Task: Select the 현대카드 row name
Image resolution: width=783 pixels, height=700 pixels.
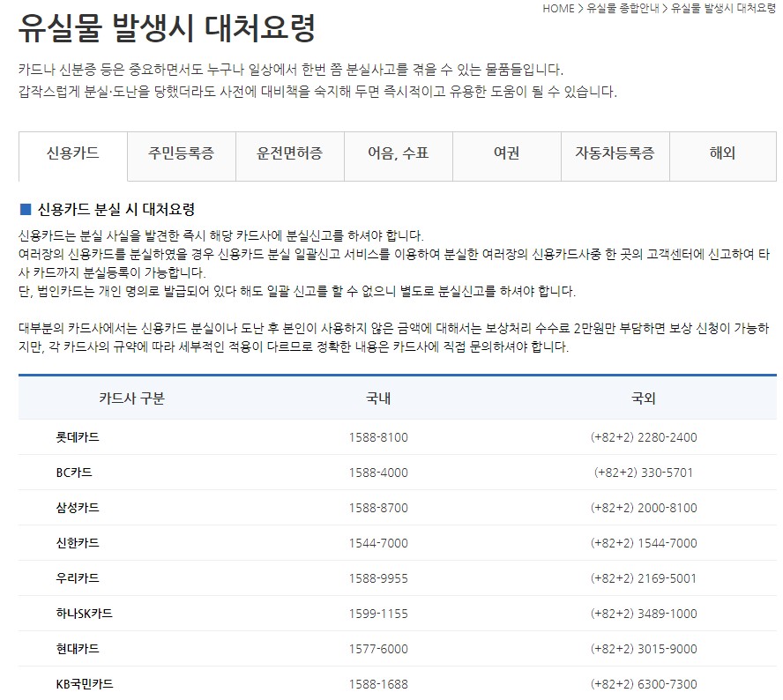Action: click(x=78, y=649)
